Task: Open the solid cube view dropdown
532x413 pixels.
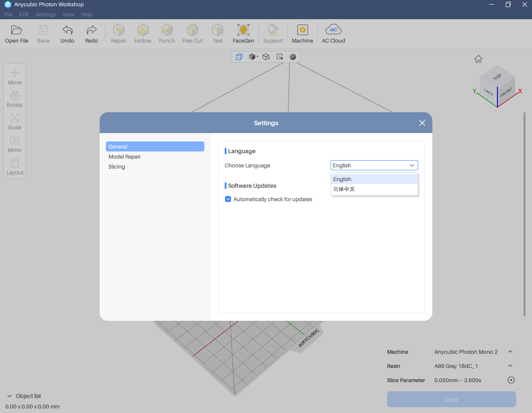Action: pos(253,57)
